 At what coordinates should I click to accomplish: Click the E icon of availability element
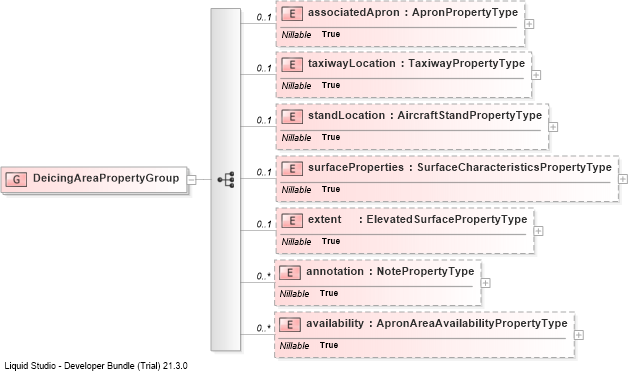290,325
